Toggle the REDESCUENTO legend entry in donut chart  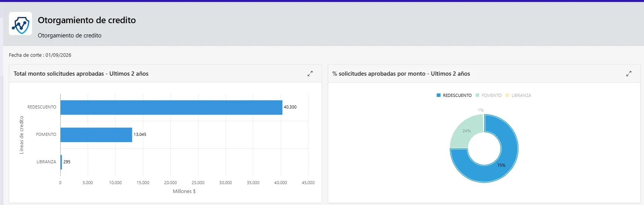[454, 95]
